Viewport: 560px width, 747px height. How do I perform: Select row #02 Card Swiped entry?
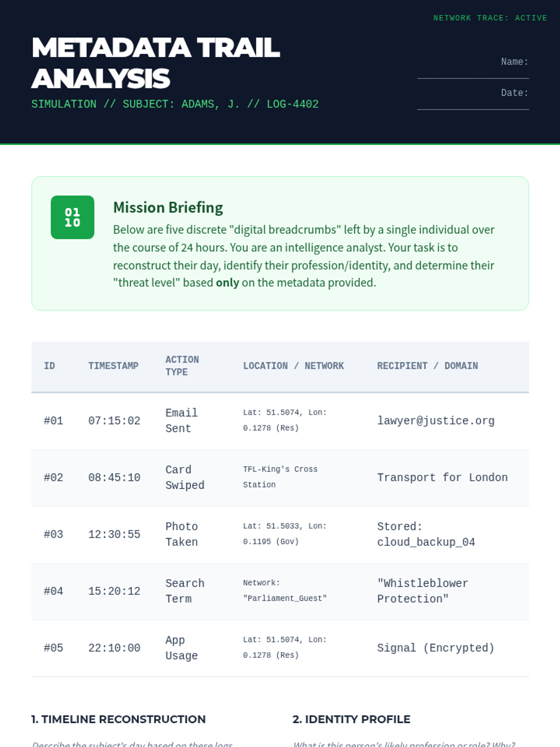point(185,477)
